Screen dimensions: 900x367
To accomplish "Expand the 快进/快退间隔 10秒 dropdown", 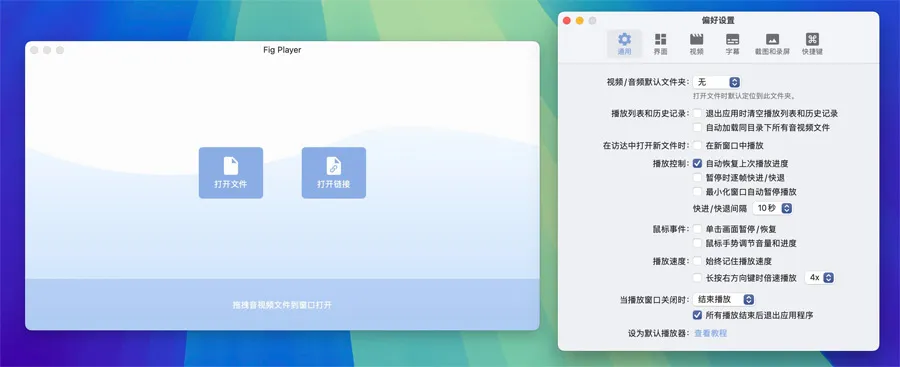I will [773, 208].
